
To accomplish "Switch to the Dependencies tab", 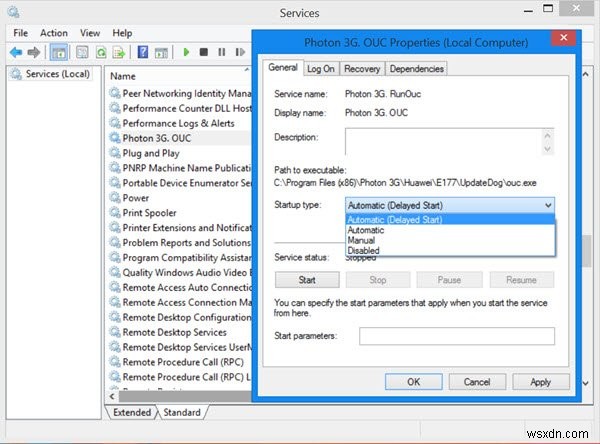I will pos(416,69).
